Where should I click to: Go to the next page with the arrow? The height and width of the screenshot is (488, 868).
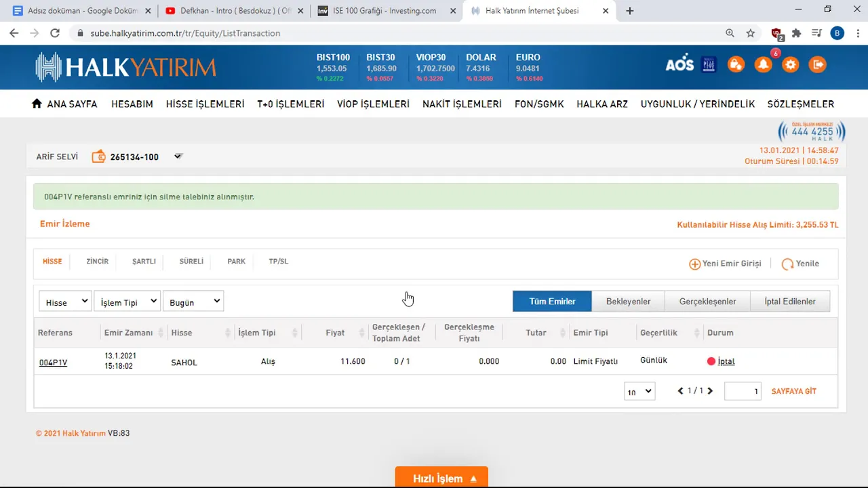pyautogui.click(x=710, y=391)
